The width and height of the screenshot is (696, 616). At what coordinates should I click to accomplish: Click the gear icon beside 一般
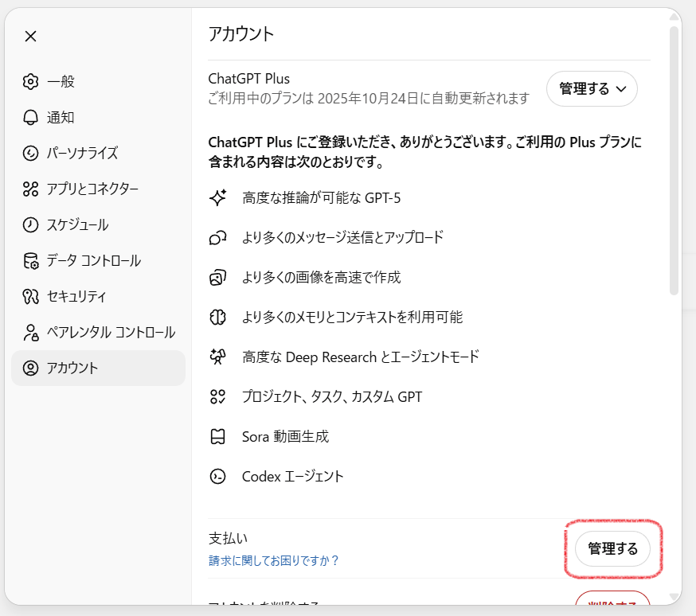(30, 81)
